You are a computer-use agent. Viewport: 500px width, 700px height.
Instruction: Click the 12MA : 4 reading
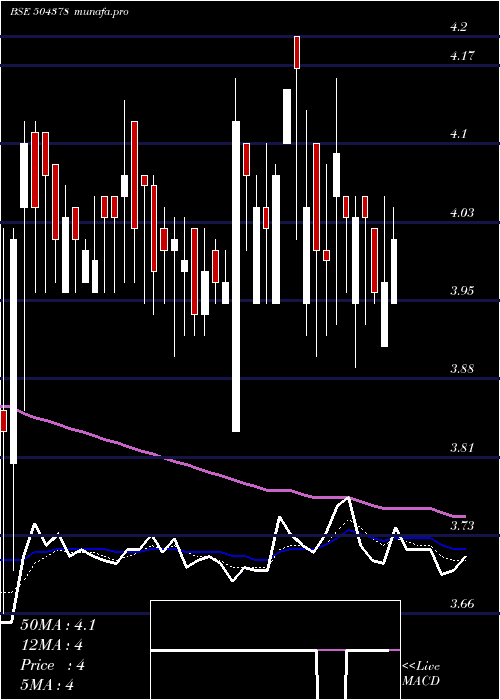(x=52, y=645)
